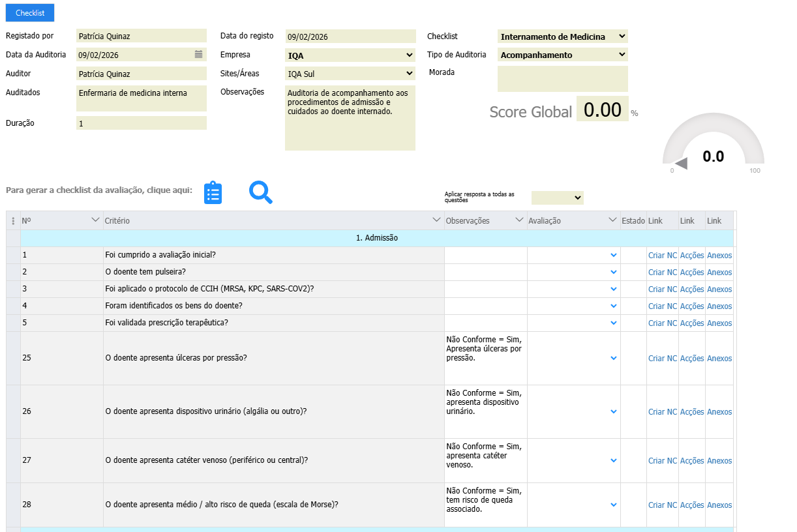Click Criar NC for row 3 CCIH
The image size is (797, 532).
[x=662, y=289]
